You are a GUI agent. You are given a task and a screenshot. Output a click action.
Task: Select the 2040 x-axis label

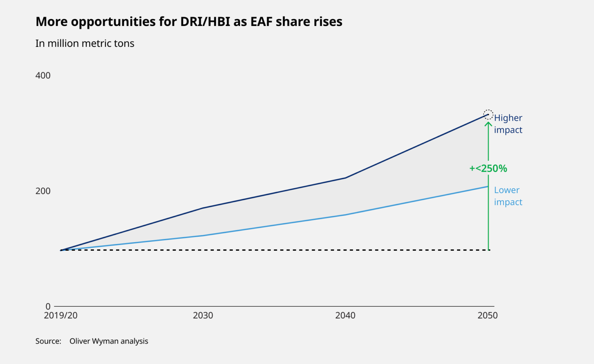point(345,316)
